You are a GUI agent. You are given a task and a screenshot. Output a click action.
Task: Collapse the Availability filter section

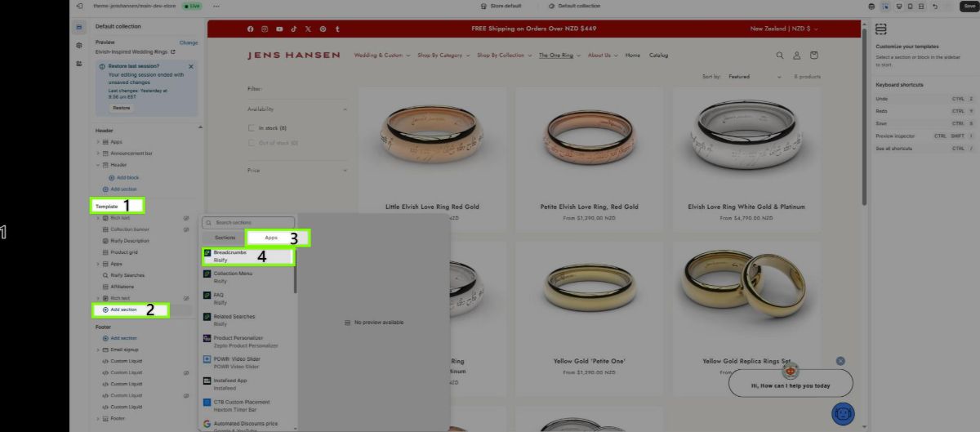pos(345,109)
